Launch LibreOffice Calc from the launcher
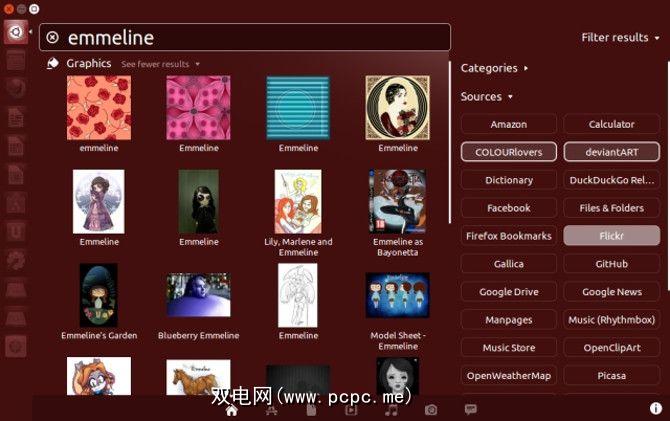The width and height of the screenshot is (670, 421). tap(16, 146)
